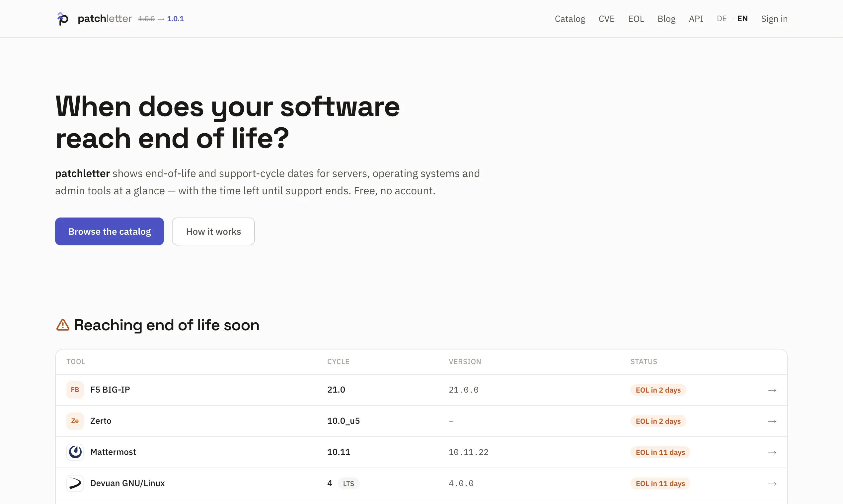Image resolution: width=843 pixels, height=504 pixels.
Task: Click the TOOL column header
Action: coord(75,362)
